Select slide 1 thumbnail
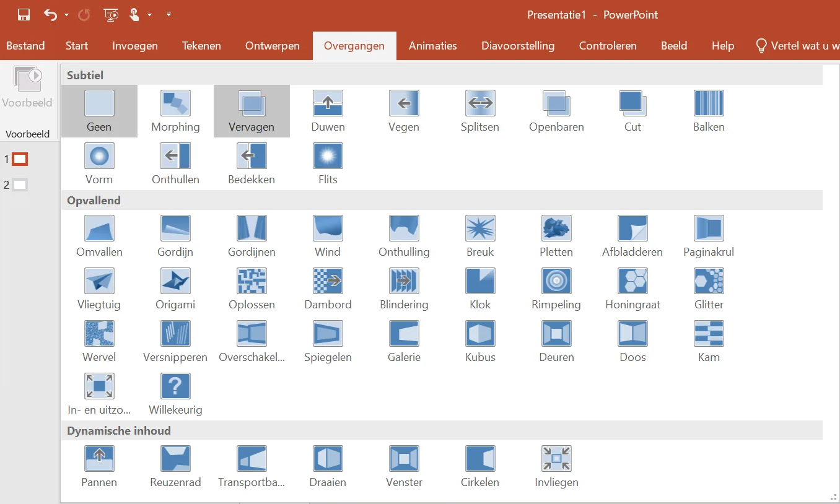The height and width of the screenshot is (504, 840). (x=20, y=159)
